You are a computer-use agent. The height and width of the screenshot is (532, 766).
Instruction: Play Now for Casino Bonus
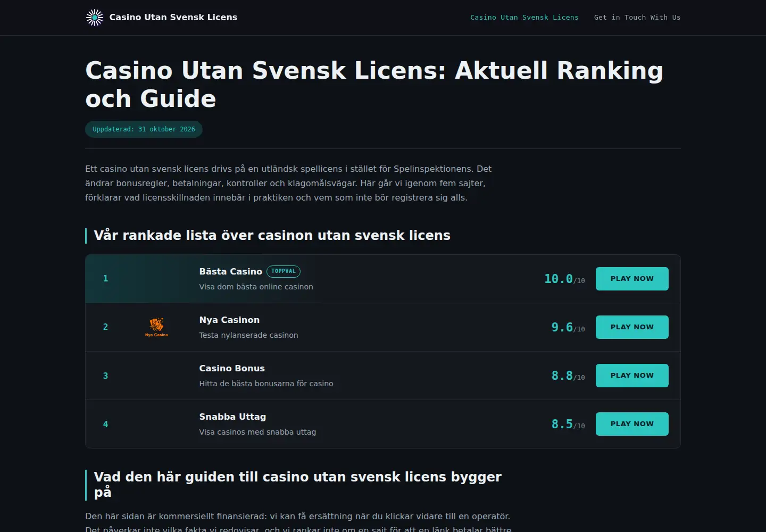(632, 376)
